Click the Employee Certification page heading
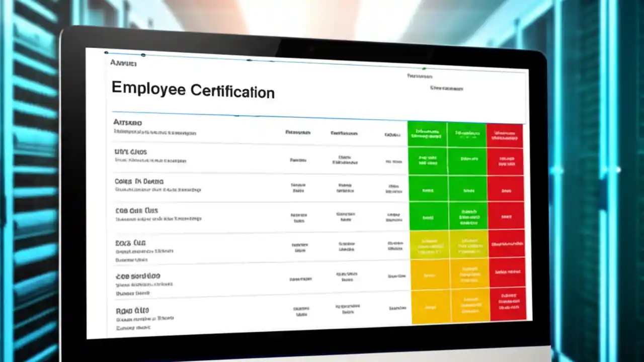 point(193,92)
